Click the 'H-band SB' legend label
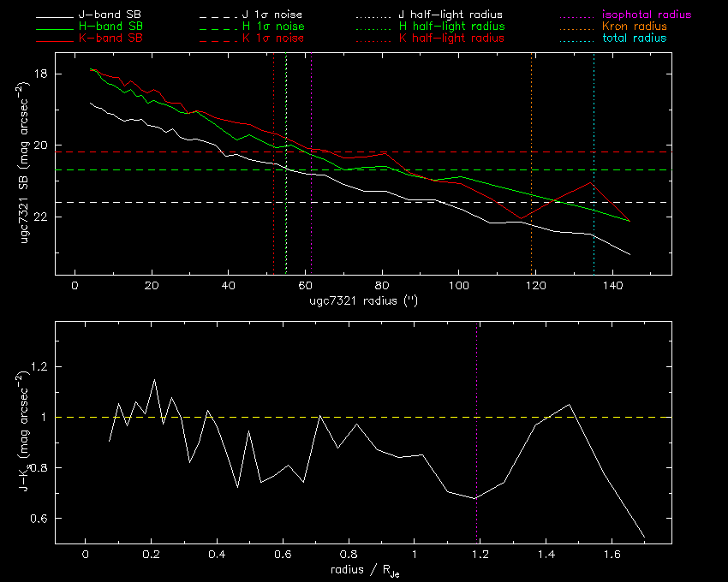This screenshot has width=728, height=582. click(110, 27)
